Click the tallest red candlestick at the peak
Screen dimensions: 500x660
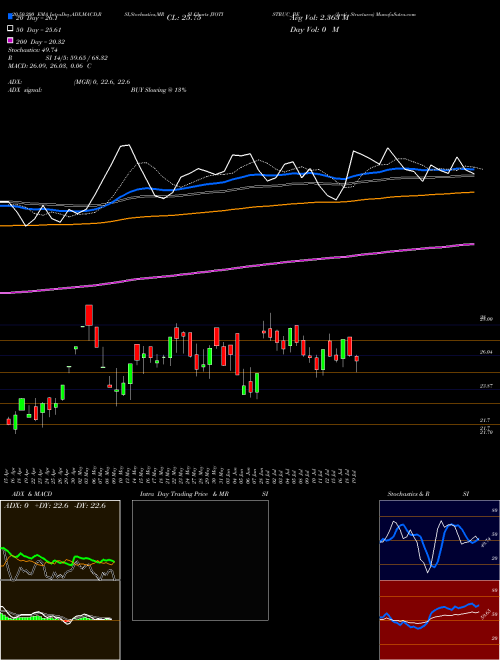pos(89,315)
